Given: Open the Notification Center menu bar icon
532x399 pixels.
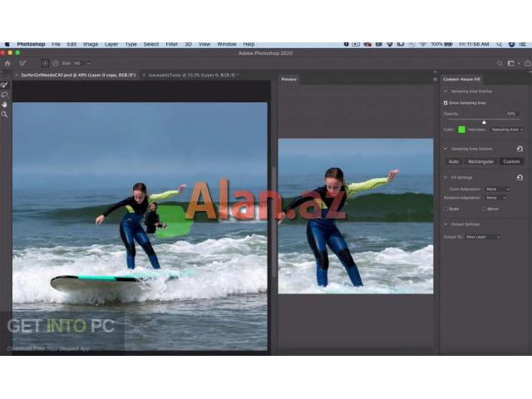Looking at the screenshot, I should [523, 44].
